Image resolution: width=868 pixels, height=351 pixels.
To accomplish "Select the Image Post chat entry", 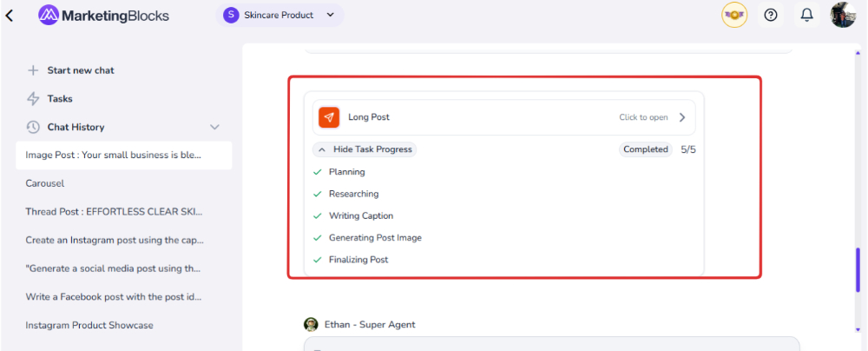I will (114, 156).
